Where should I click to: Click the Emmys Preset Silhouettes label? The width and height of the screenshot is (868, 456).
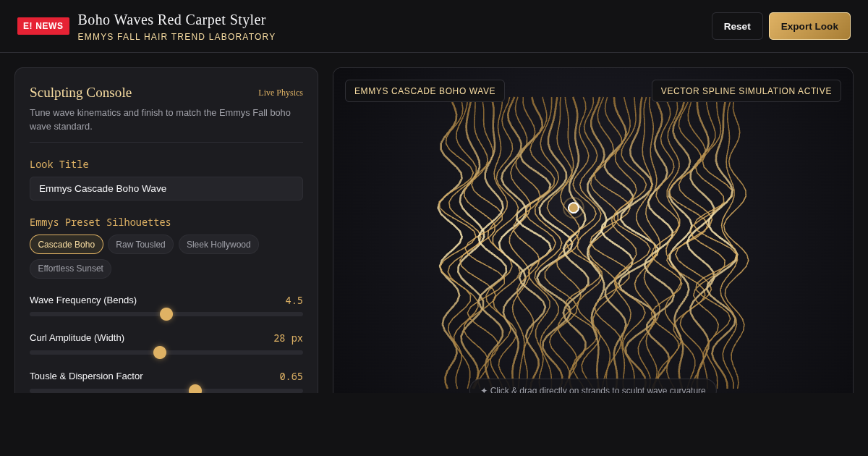(101, 222)
